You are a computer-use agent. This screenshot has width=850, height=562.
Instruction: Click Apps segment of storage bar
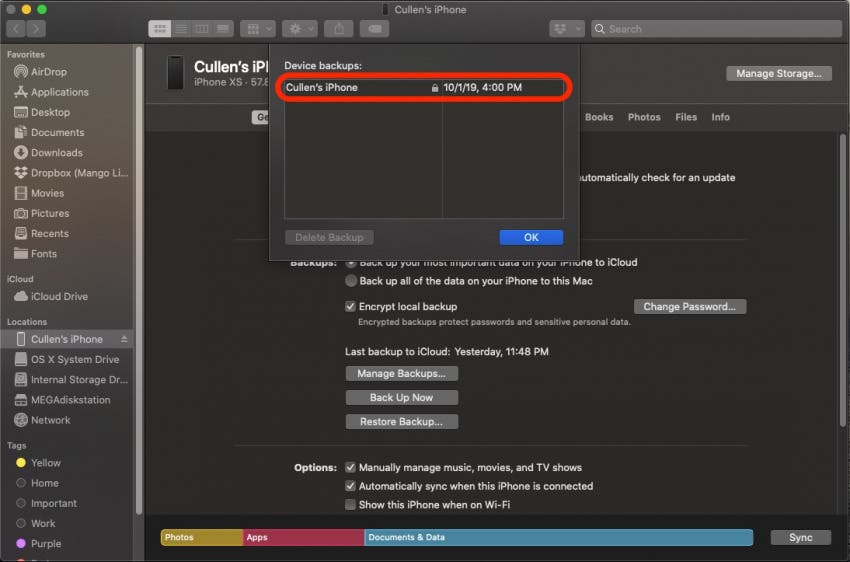(x=304, y=538)
